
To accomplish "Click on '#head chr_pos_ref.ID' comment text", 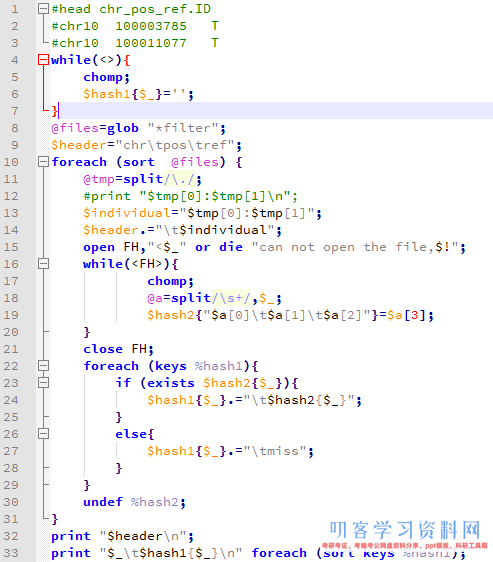I will [131, 9].
